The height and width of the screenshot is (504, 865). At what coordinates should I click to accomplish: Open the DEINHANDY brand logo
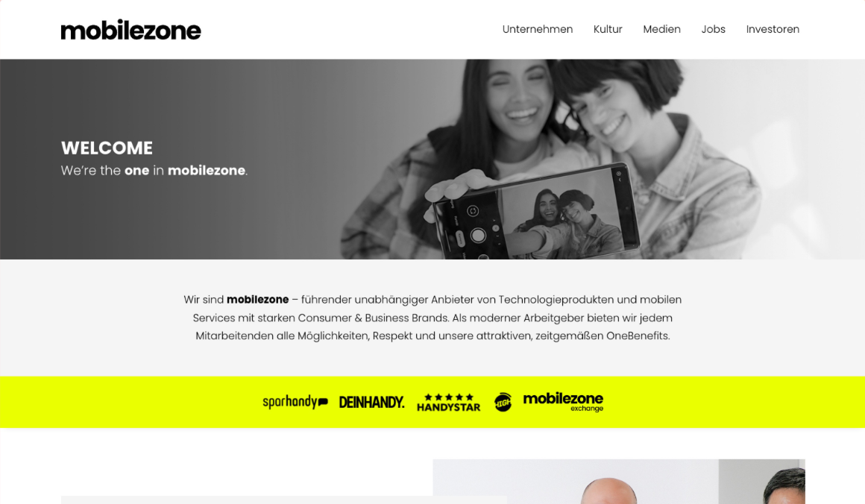(371, 403)
